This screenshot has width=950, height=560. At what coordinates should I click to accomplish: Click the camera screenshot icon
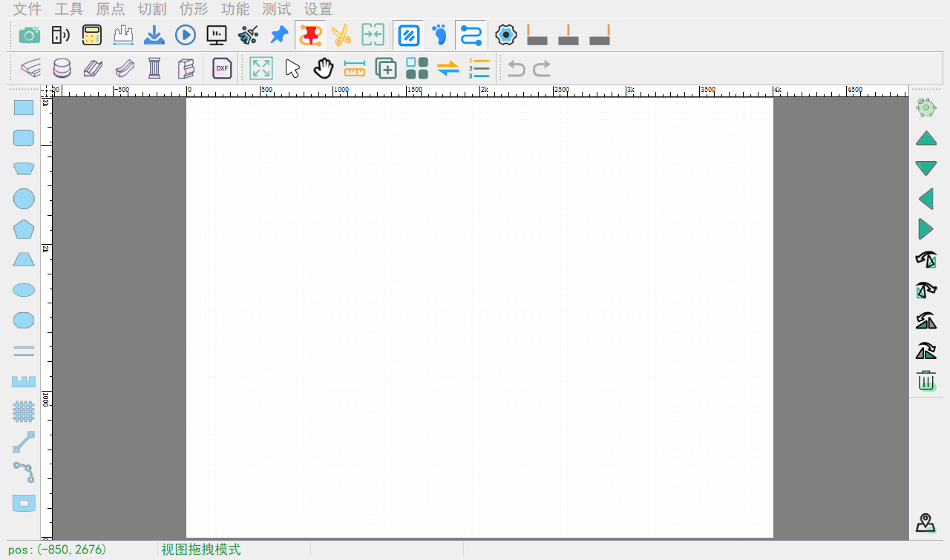30,35
